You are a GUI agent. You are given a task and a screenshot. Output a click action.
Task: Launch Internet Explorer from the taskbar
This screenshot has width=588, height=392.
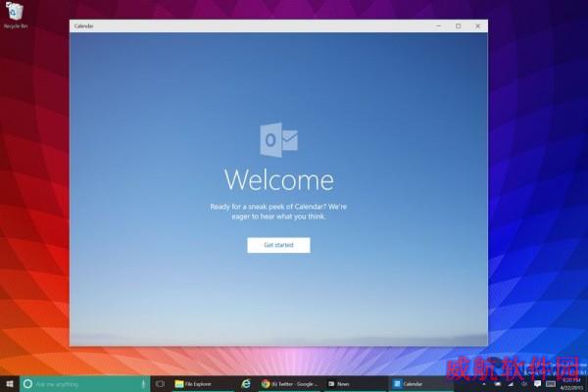tap(246, 384)
